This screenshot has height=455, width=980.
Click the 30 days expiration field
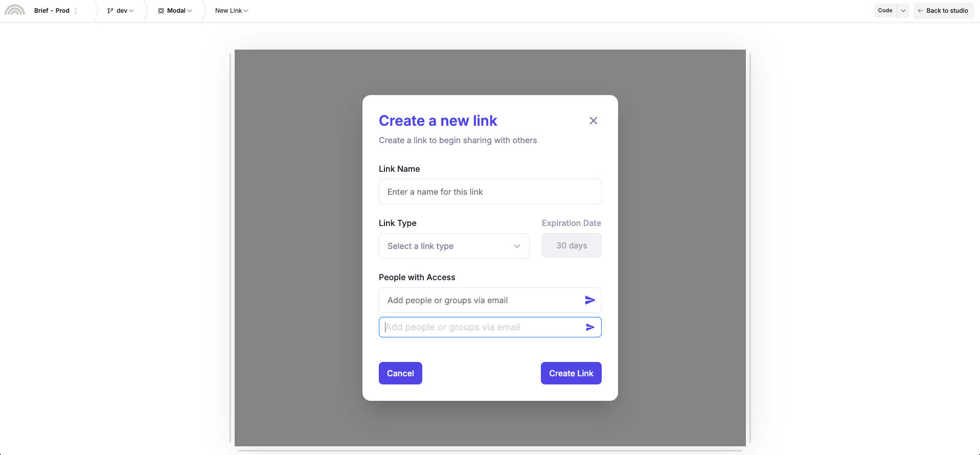pyautogui.click(x=572, y=246)
